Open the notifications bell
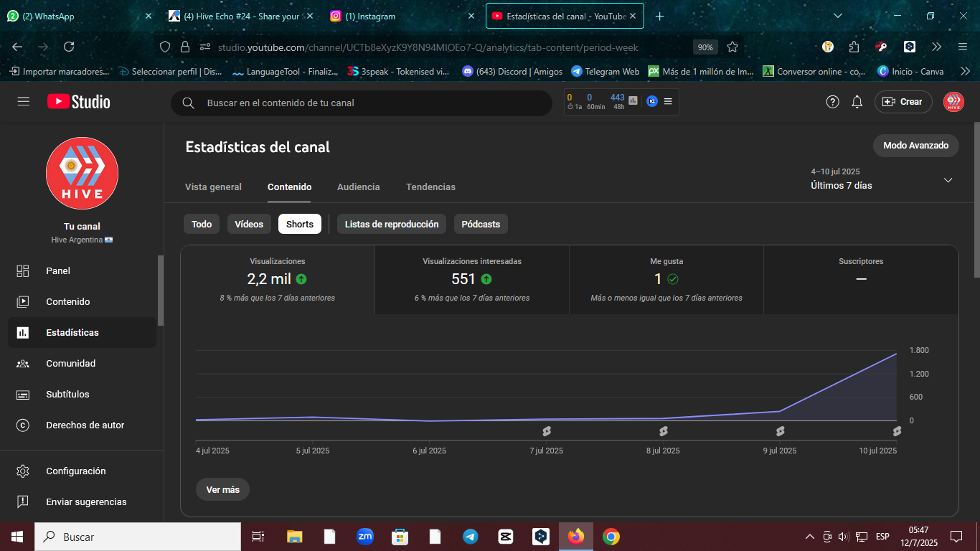 857,102
